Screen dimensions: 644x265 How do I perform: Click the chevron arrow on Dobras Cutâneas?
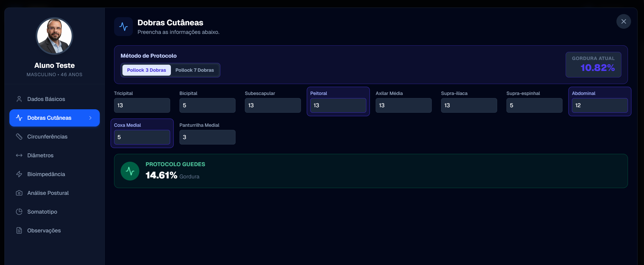(90, 118)
